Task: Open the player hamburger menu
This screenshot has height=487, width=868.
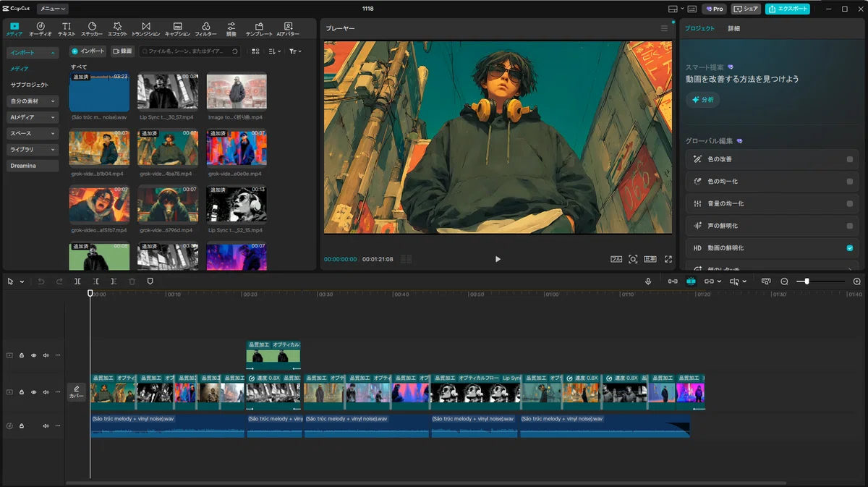Action: 665,28
